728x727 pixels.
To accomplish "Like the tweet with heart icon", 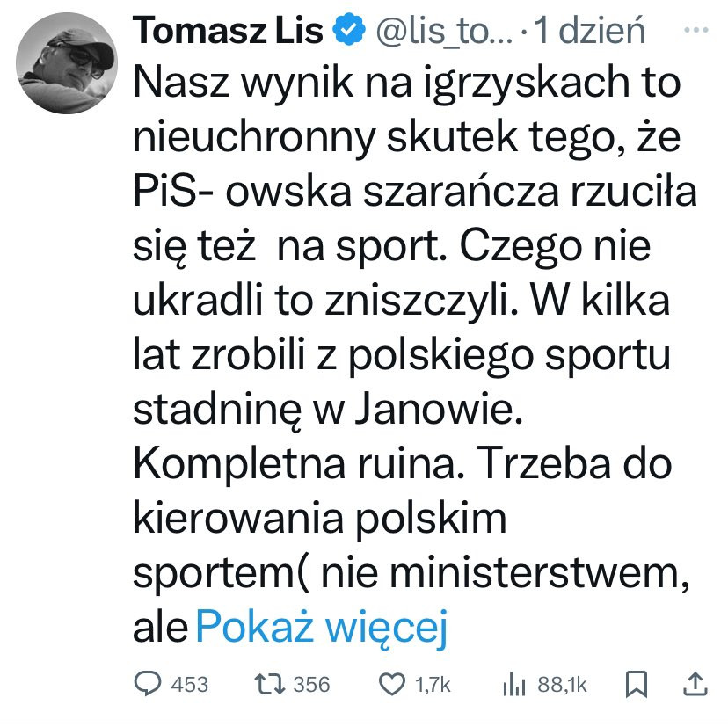I will 392,684.
